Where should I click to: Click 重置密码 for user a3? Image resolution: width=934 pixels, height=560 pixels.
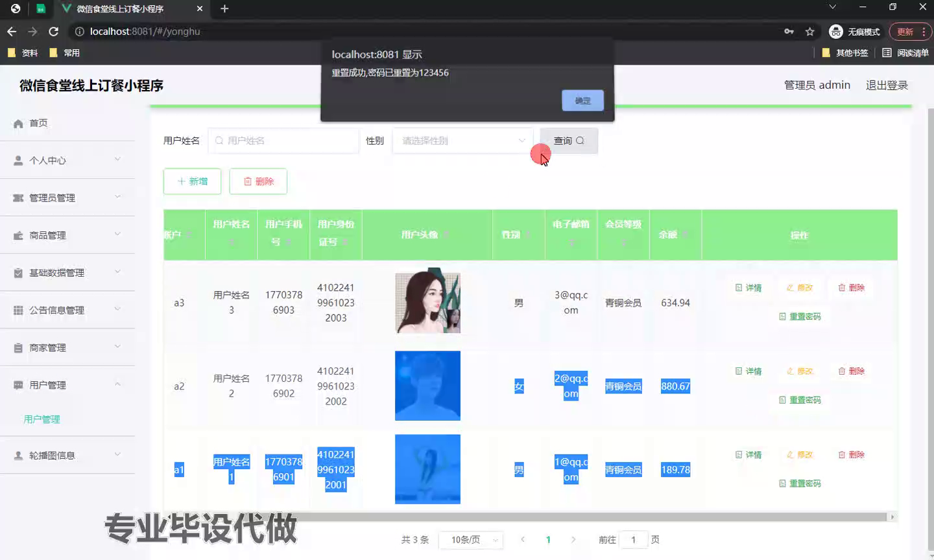coord(800,316)
